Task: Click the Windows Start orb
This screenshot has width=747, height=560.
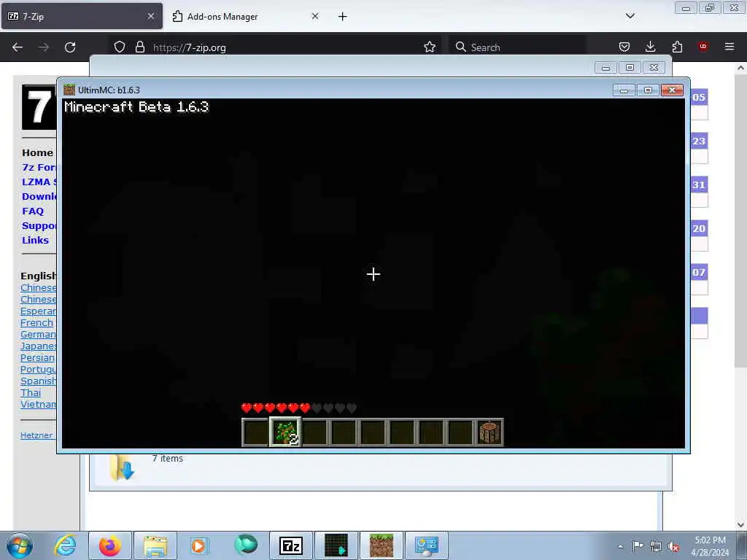Action: (20, 545)
